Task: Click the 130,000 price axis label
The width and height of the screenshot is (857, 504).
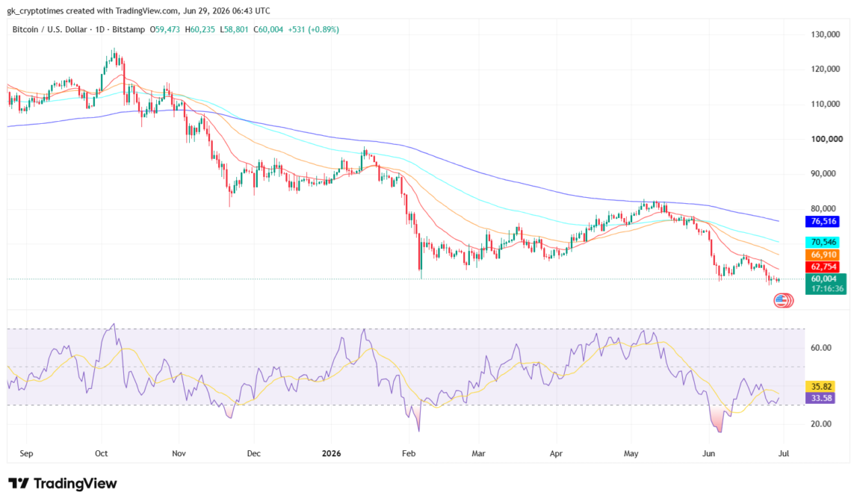Action: [826, 34]
